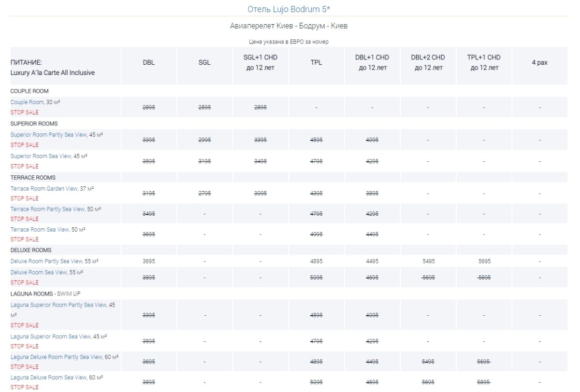Click the Цена указана в ЕВРО за номер note
Image resolution: width=580 pixels, height=392 pixels.
289,42
